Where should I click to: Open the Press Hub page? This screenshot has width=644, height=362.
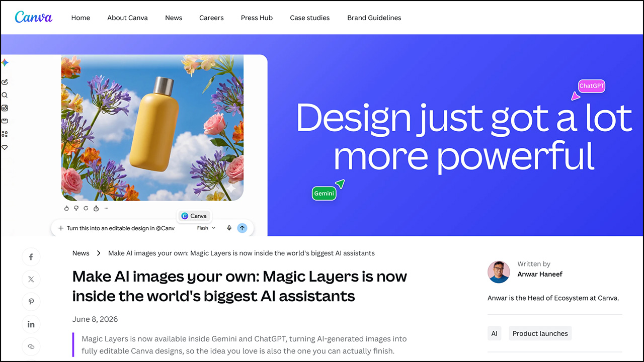tap(257, 18)
